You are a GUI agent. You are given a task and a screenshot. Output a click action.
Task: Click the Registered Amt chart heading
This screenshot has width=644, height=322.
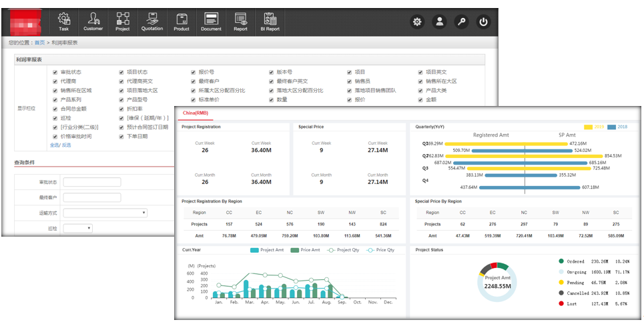[491, 135]
